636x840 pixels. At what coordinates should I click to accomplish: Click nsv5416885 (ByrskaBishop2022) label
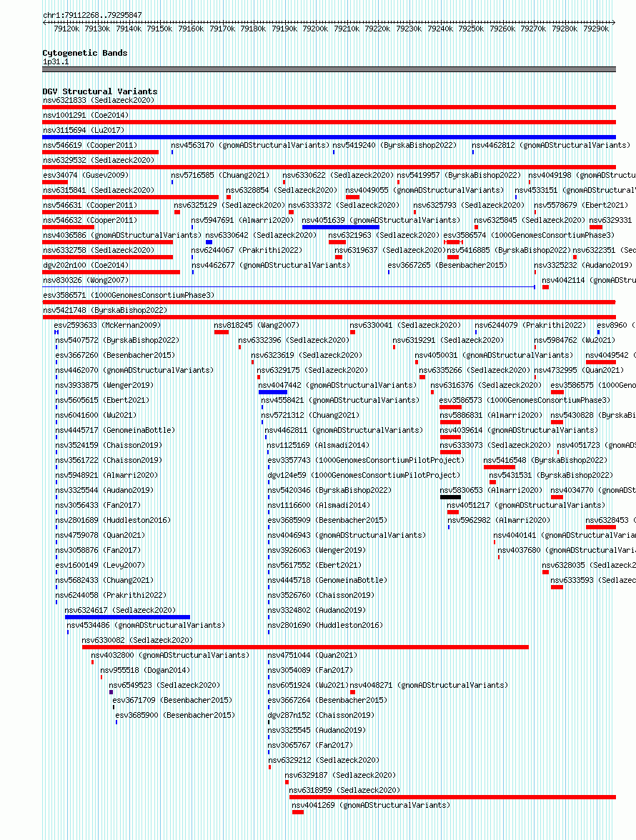(x=509, y=250)
